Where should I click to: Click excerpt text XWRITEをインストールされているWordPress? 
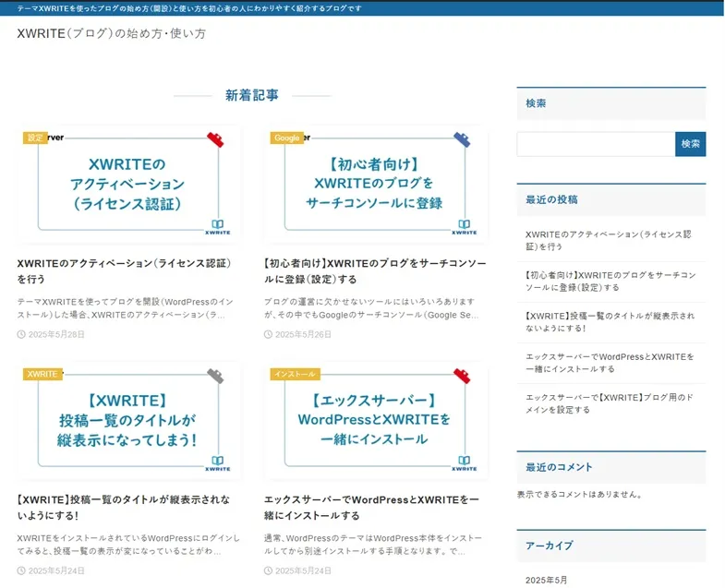coord(128,545)
